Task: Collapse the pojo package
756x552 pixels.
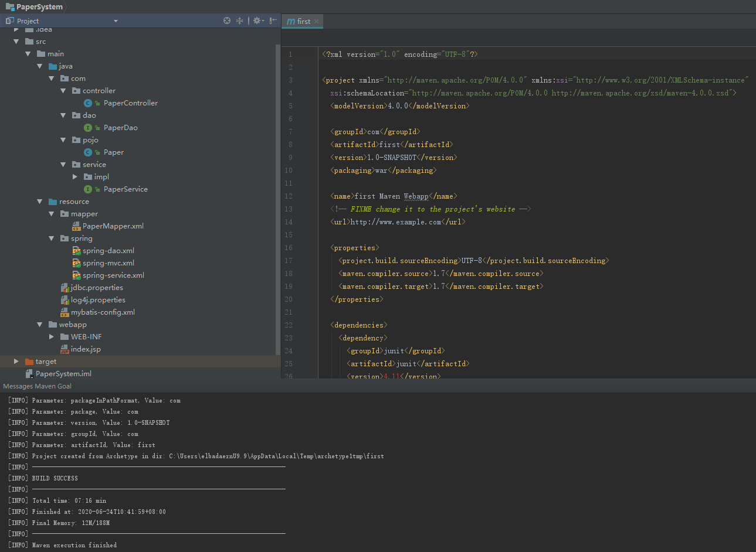Action: [63, 140]
